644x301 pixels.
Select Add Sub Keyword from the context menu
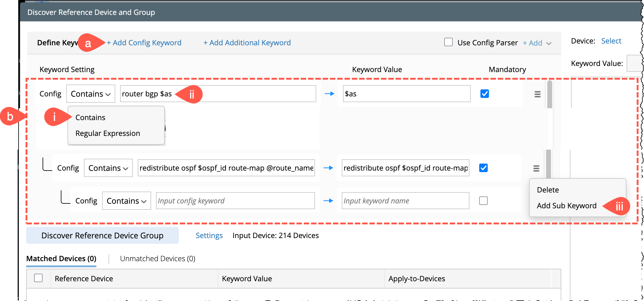pos(566,206)
